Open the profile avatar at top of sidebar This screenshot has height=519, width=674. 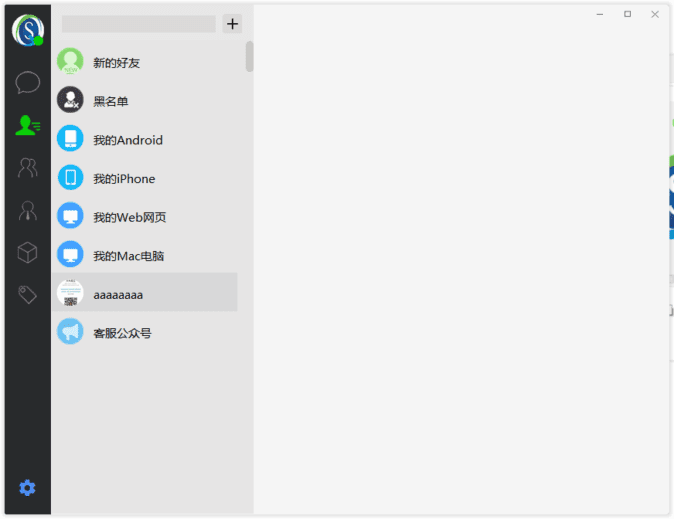click(28, 30)
